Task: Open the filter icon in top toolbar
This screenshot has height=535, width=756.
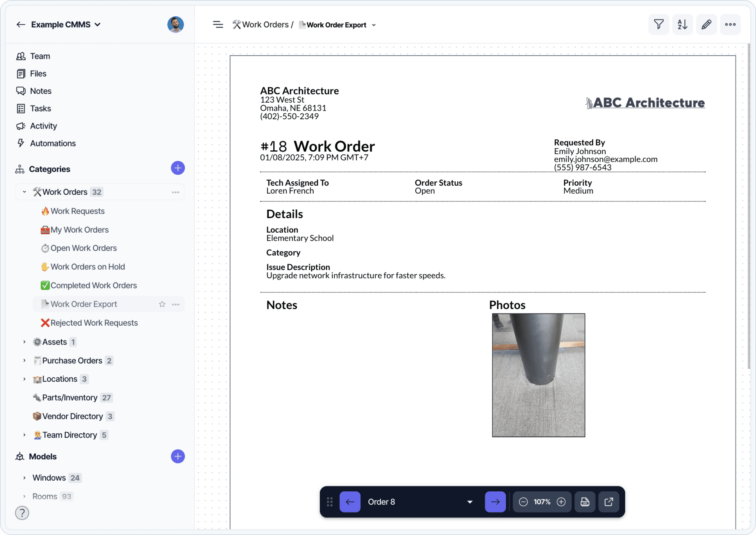Action: coord(659,24)
